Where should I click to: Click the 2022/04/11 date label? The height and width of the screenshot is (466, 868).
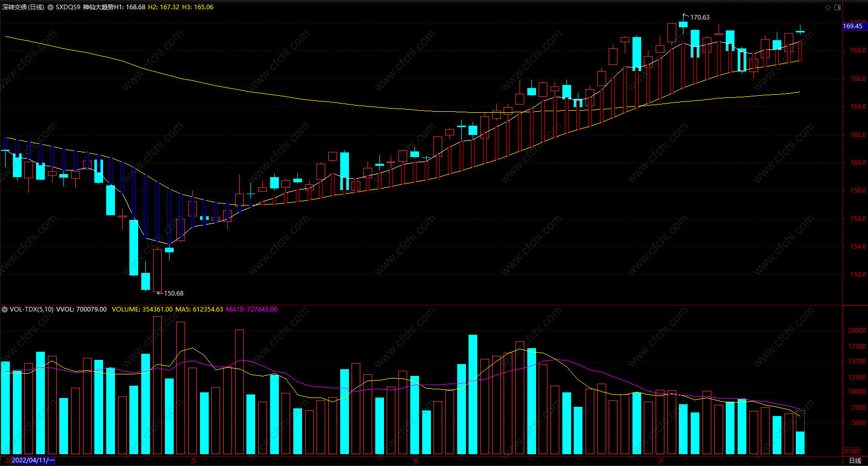(x=32, y=460)
